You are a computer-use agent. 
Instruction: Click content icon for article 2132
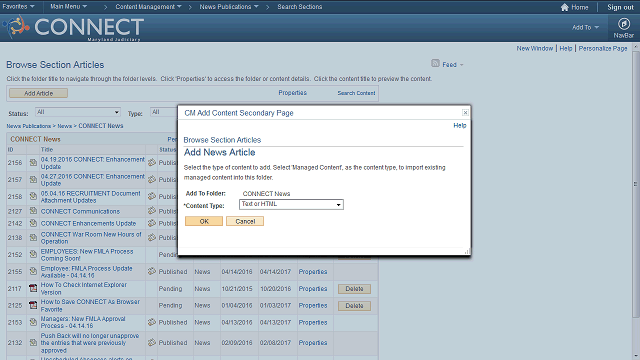click(33, 343)
